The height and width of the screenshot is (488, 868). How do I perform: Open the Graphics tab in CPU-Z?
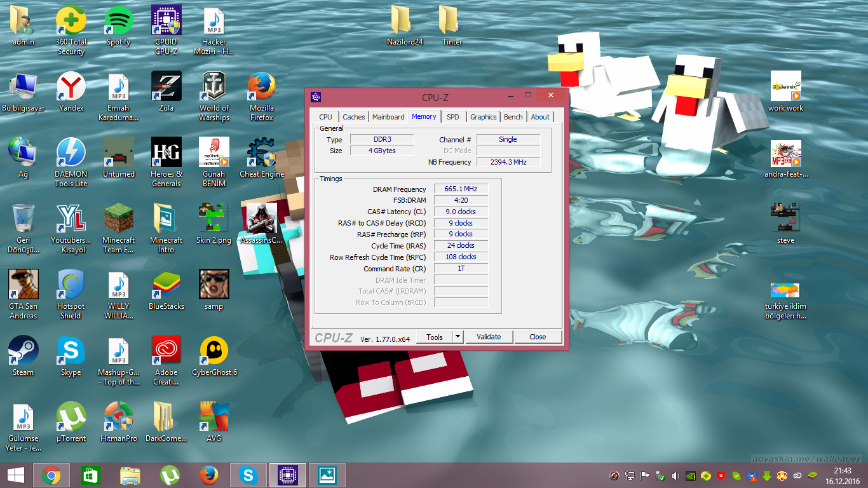coord(483,117)
